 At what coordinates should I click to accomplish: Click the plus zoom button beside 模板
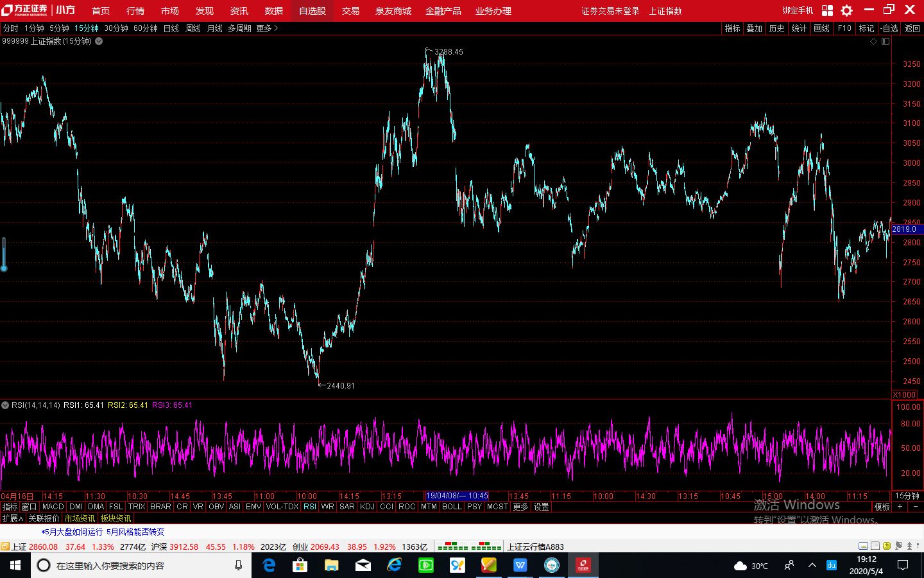tap(900, 507)
